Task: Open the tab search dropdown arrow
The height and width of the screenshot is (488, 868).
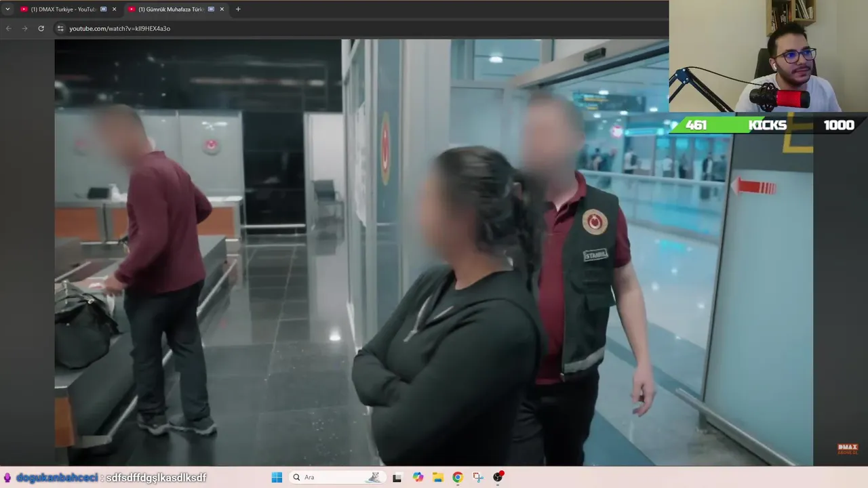Action: point(7,9)
